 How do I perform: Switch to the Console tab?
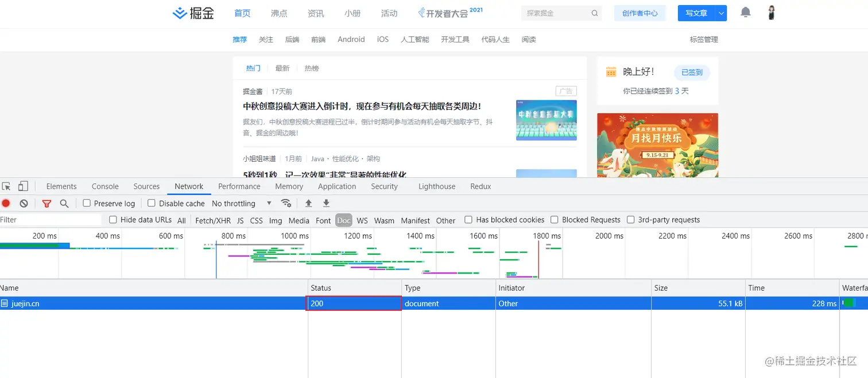click(x=105, y=186)
